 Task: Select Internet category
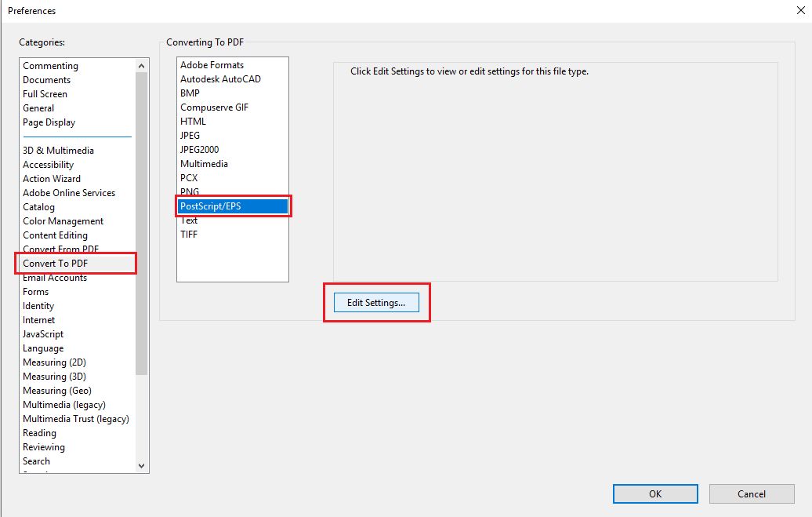(39, 320)
